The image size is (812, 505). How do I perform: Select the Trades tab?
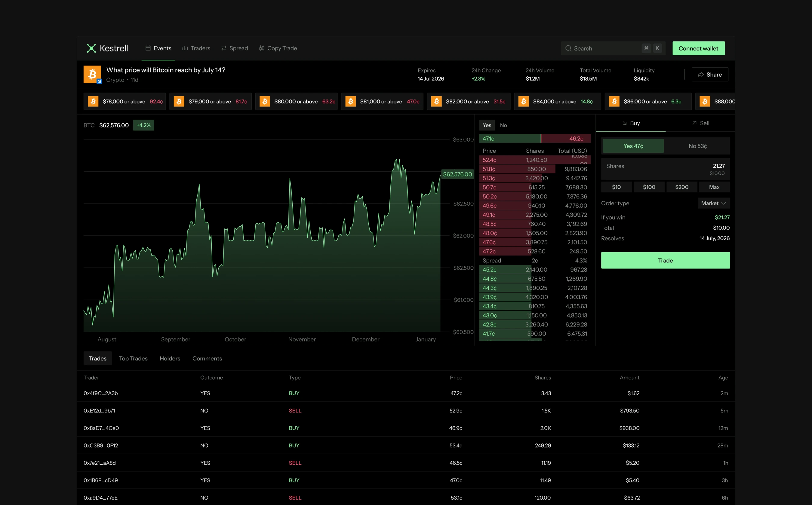click(x=97, y=358)
